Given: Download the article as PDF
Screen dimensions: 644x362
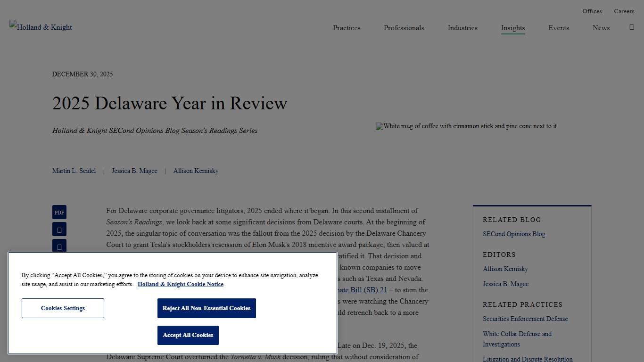Looking at the screenshot, I should click(59, 212).
